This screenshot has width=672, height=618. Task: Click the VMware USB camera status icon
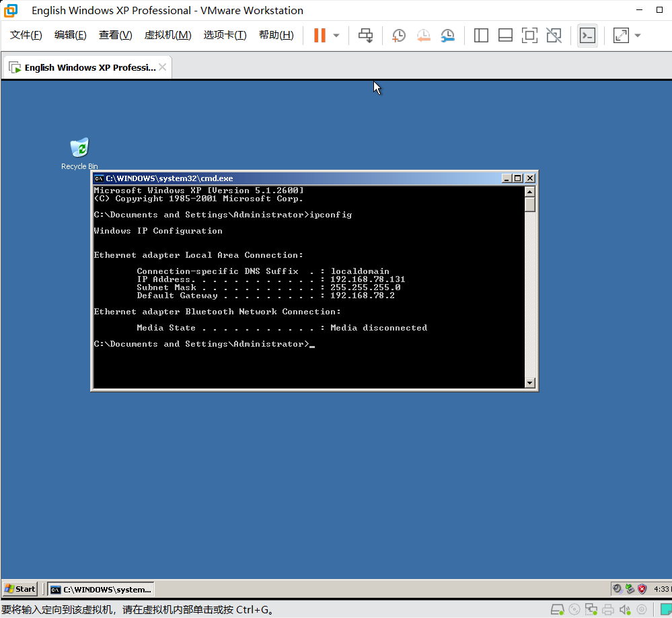(642, 609)
